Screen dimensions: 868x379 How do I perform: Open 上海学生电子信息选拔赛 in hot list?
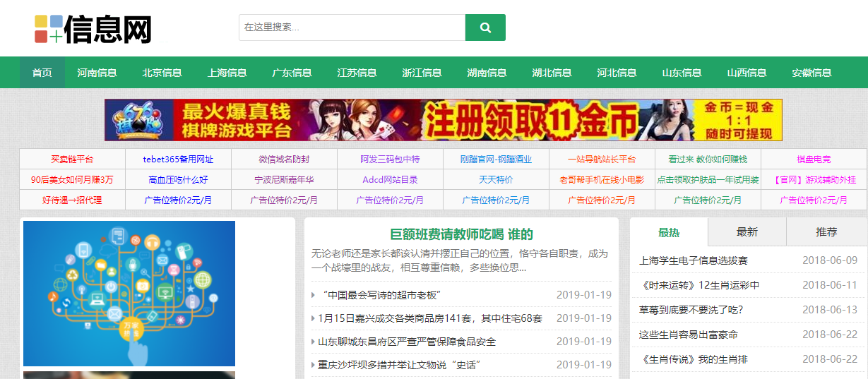(x=694, y=260)
